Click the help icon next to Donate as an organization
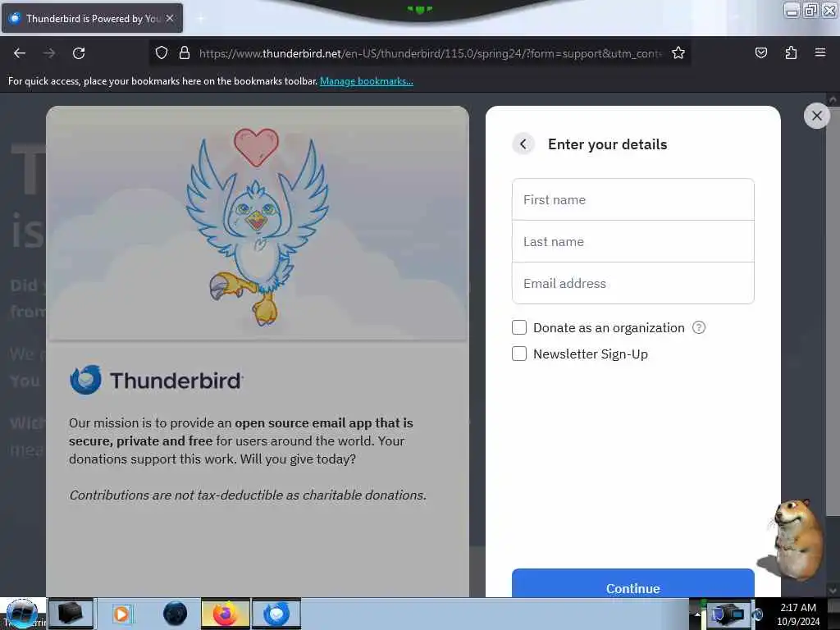The image size is (840, 630). tap(699, 327)
